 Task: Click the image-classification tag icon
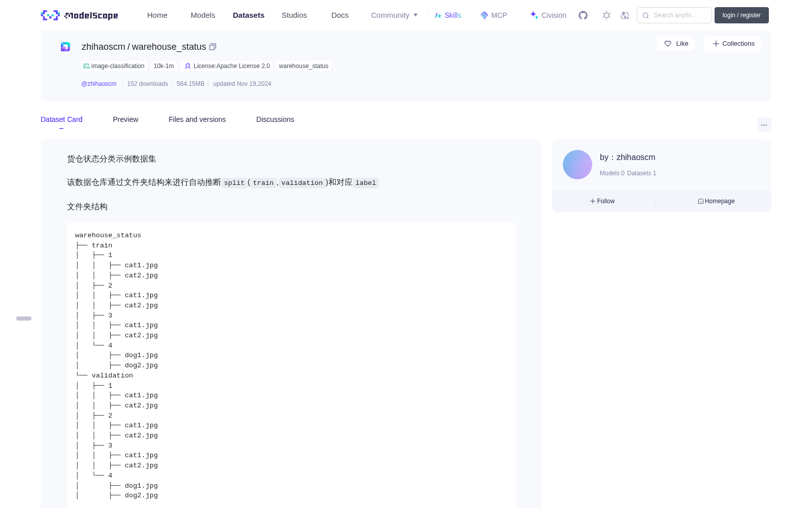[x=86, y=66]
